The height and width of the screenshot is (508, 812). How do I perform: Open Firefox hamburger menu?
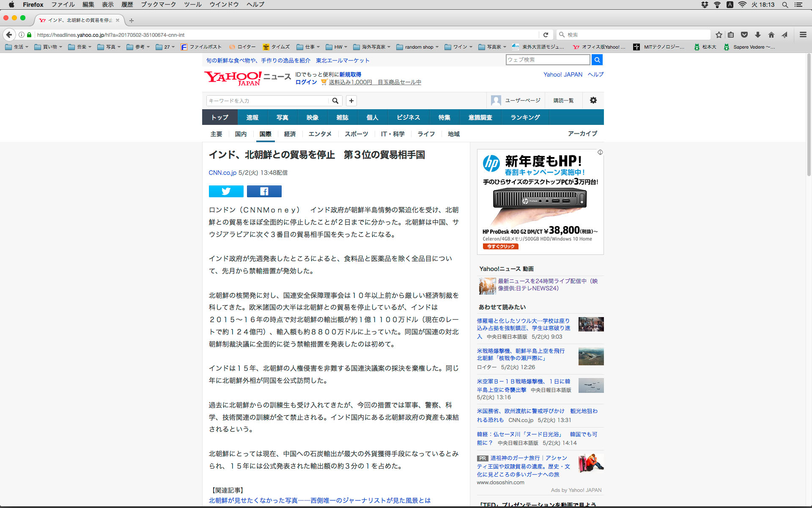pos(803,35)
